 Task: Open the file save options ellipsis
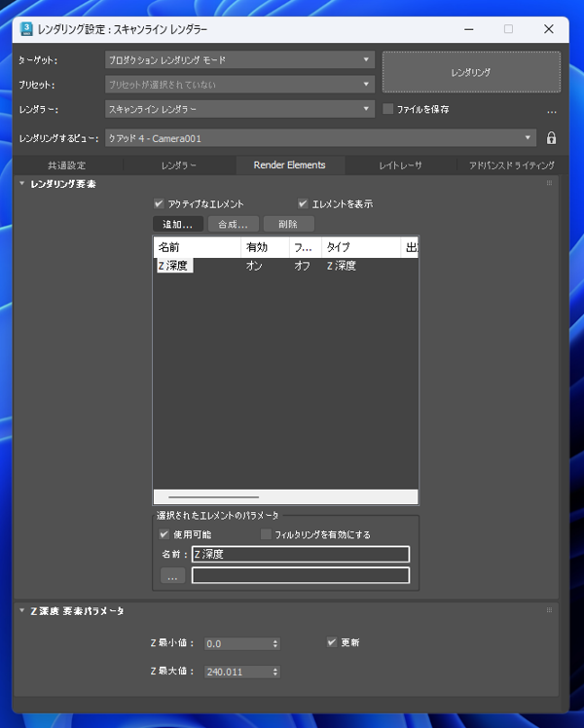click(x=551, y=111)
